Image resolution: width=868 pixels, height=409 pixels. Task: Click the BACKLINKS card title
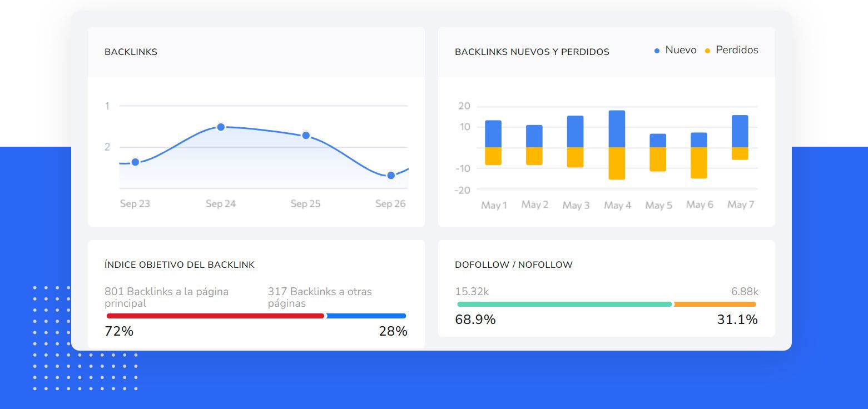click(131, 52)
